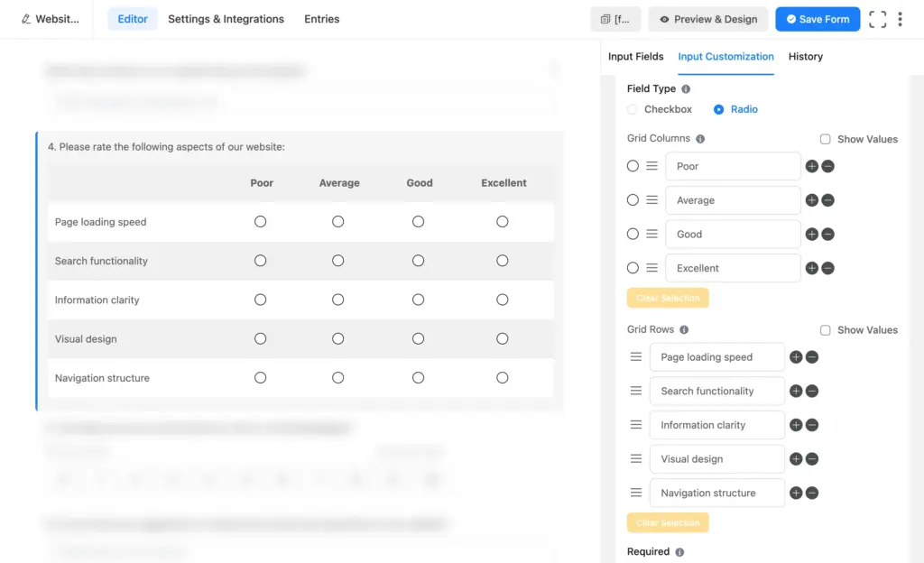Add a column after Excellent
Image resolution: width=924 pixels, height=563 pixels.
click(811, 268)
